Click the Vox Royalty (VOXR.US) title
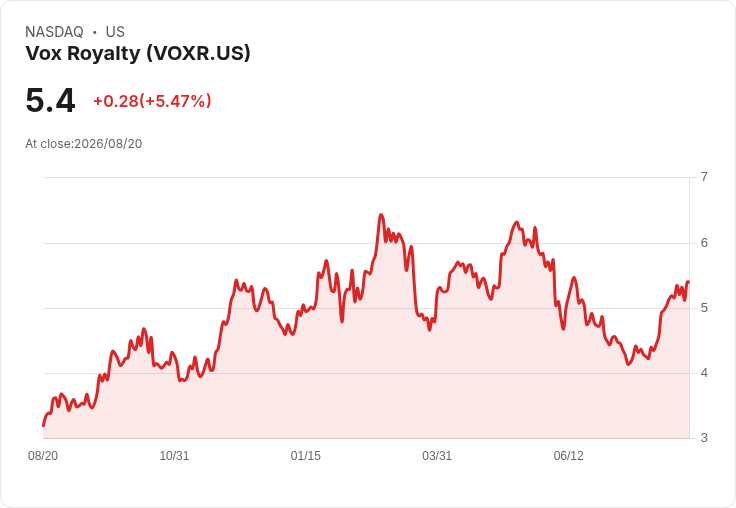736x508 pixels. (138, 54)
